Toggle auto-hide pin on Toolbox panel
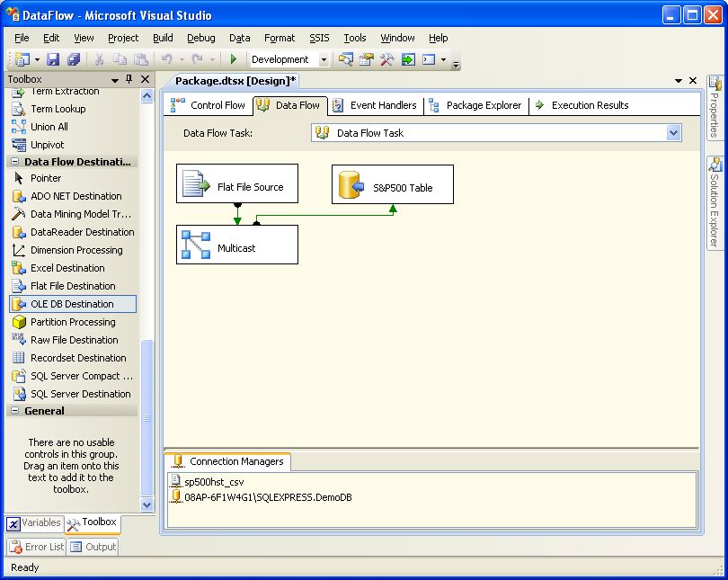Viewport: 728px width, 580px height. pyautogui.click(x=129, y=79)
